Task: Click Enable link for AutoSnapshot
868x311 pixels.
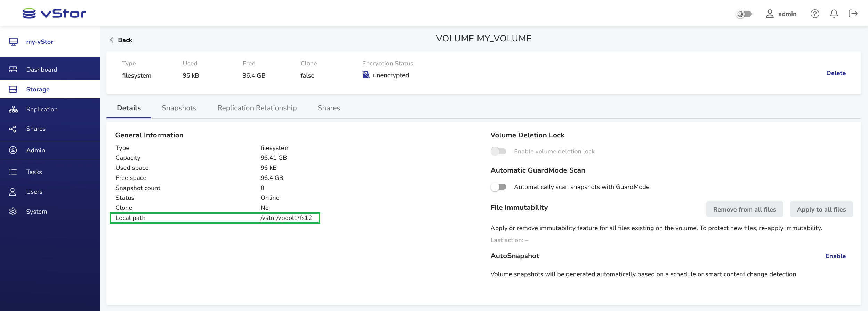Action: (835, 256)
